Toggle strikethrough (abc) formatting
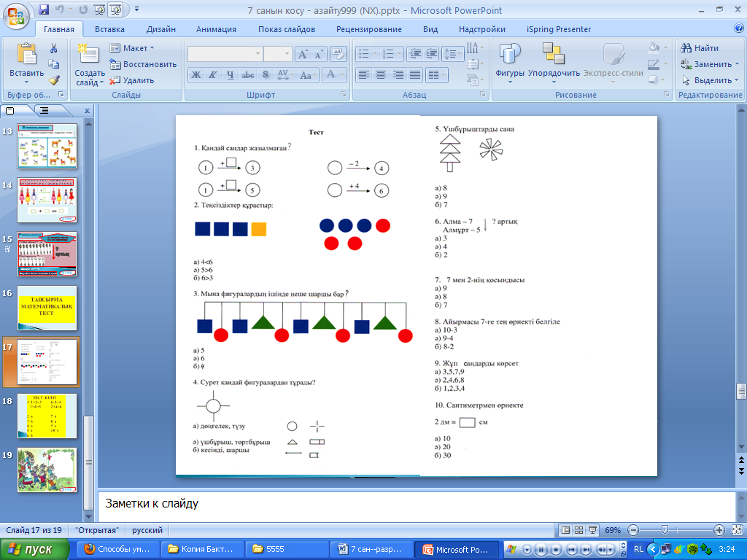This screenshot has height=560, width=747. (x=248, y=75)
